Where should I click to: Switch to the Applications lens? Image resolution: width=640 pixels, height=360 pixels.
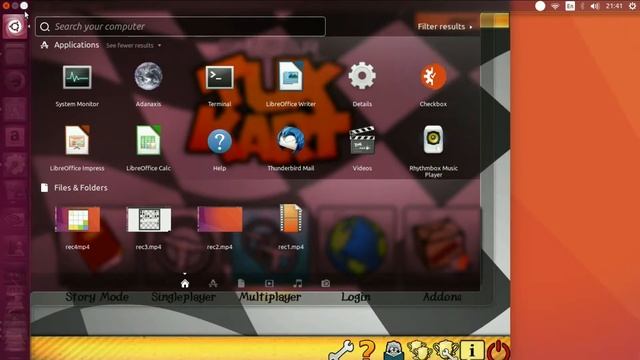coord(213,283)
